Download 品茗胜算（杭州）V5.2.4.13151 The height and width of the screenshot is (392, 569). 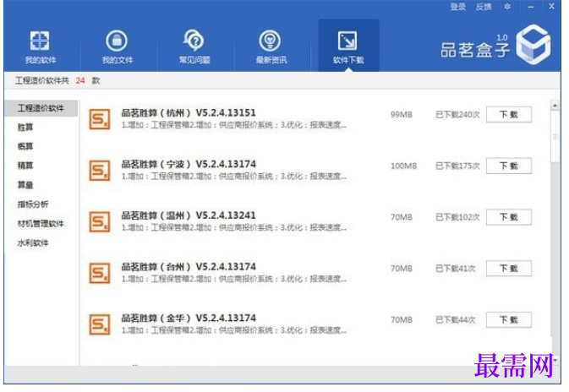[509, 115]
